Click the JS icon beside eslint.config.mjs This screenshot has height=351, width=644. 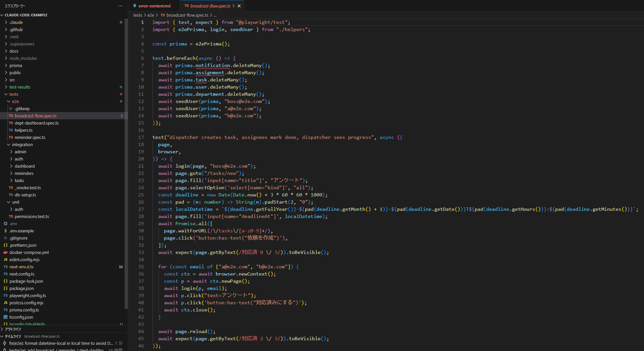[5, 260]
